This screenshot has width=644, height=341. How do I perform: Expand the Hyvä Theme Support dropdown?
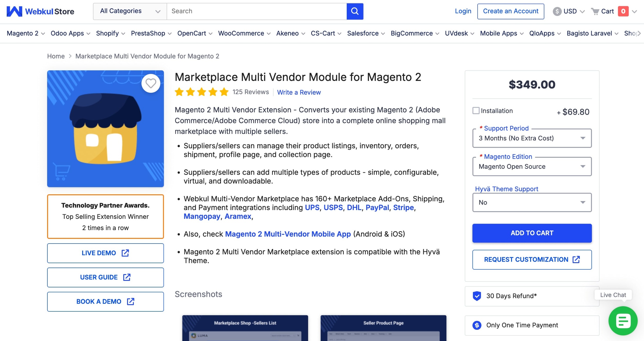click(532, 202)
